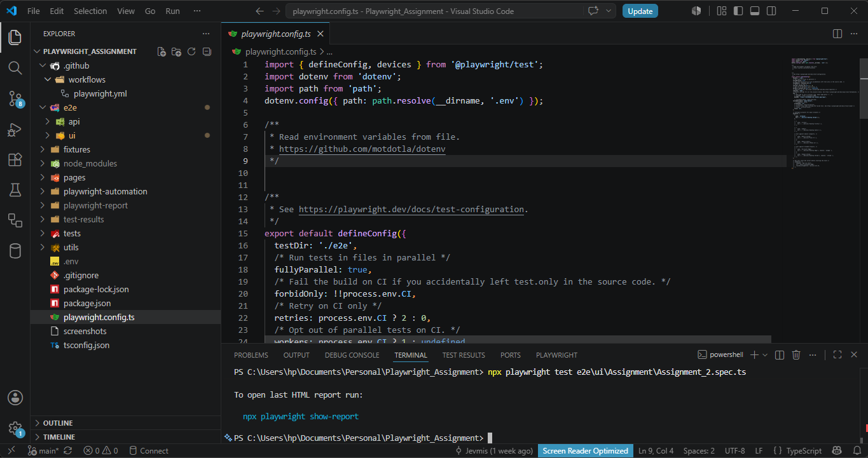The width and height of the screenshot is (868, 458).
Task: Collapse all folders in Explorer
Action: pyautogui.click(x=207, y=51)
